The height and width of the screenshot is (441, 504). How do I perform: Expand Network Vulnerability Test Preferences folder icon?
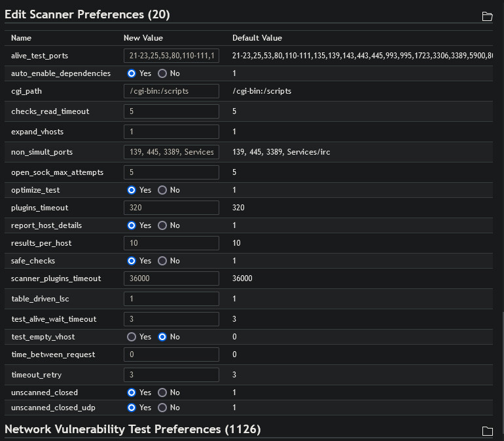[487, 431]
